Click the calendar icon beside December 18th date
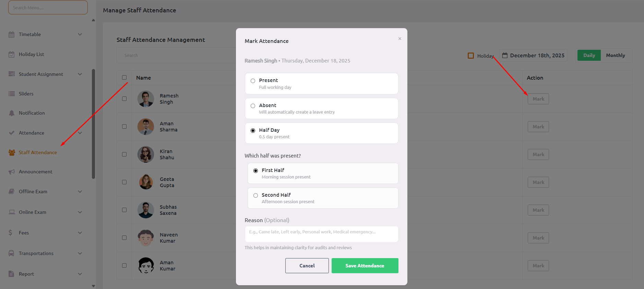This screenshot has width=644, height=289. (x=505, y=55)
